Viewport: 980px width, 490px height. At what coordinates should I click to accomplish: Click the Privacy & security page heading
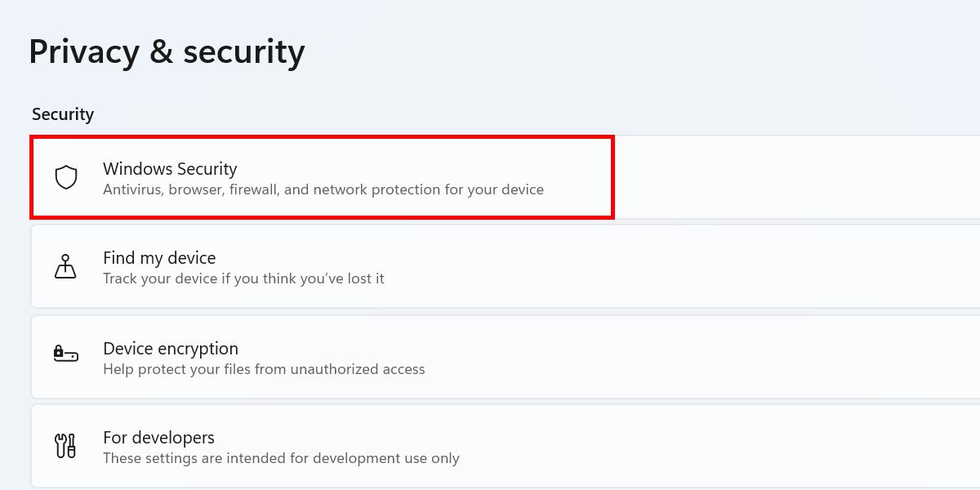click(x=167, y=51)
